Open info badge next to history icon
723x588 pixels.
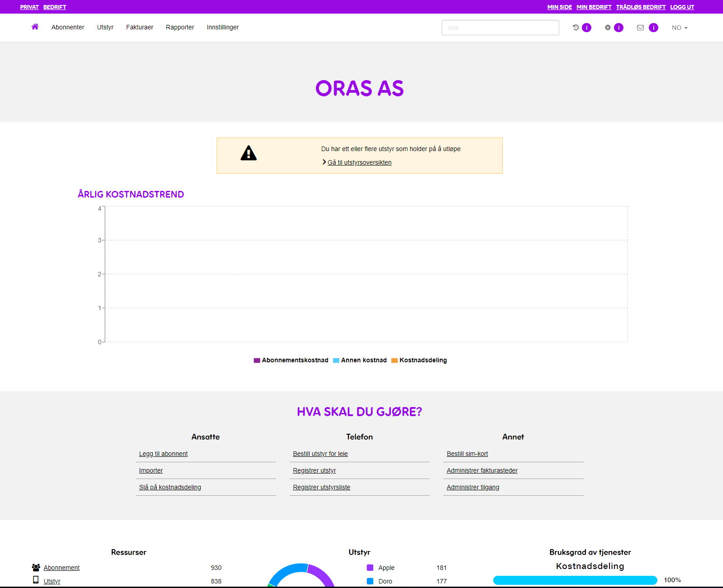click(586, 28)
